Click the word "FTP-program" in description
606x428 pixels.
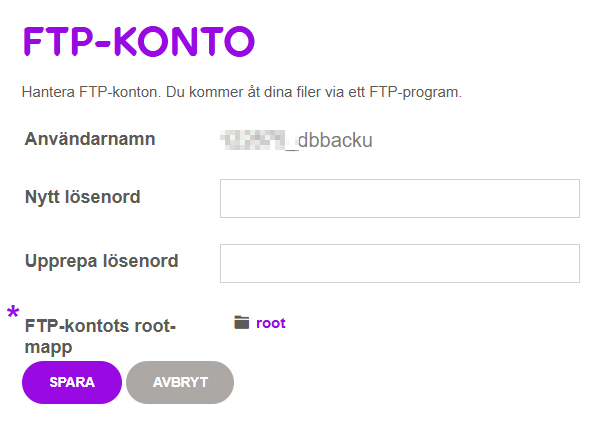coord(419,93)
